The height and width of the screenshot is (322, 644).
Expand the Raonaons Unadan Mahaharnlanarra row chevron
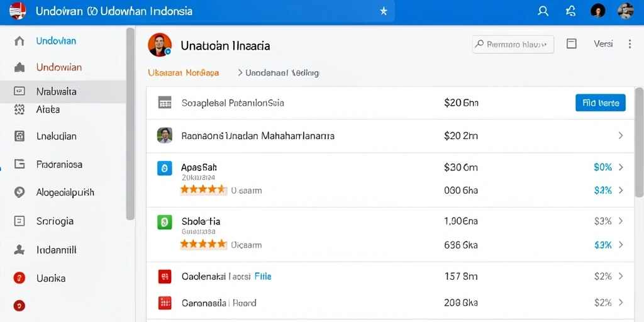621,136
